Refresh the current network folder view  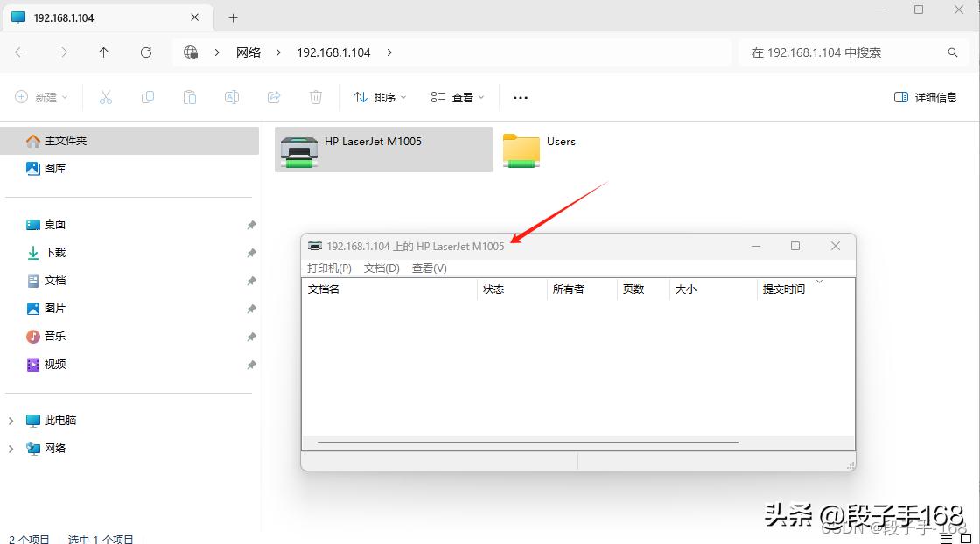(x=145, y=52)
